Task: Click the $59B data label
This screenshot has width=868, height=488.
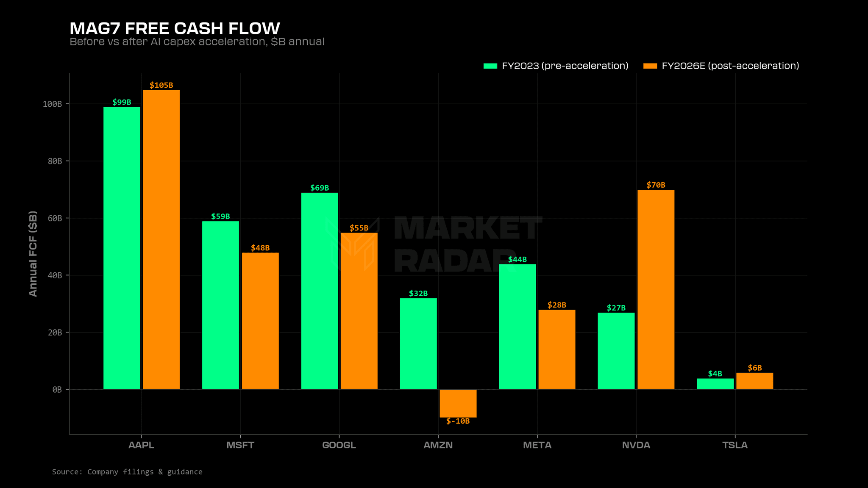Action: point(220,216)
